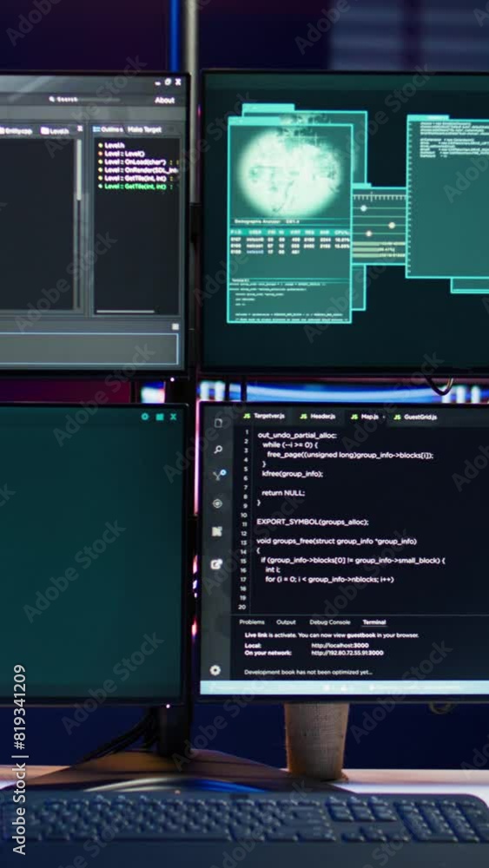Screen dimensions: 489x868
Task: Select the green Level::GetTile(int, int) entry
Action: pyautogui.click(x=132, y=187)
